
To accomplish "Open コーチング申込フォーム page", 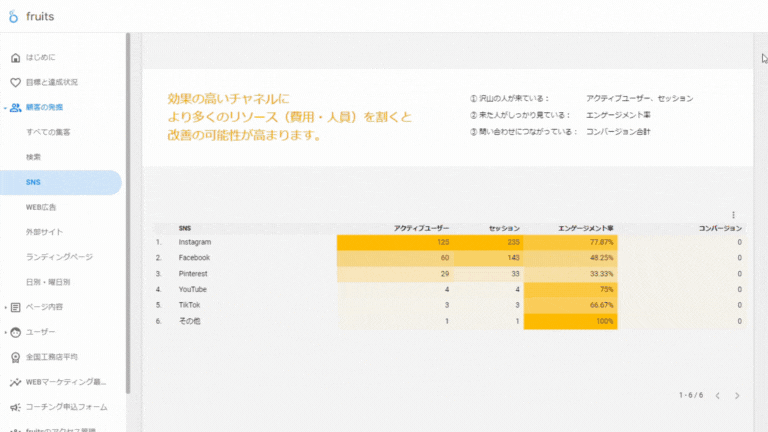I will 67,407.
